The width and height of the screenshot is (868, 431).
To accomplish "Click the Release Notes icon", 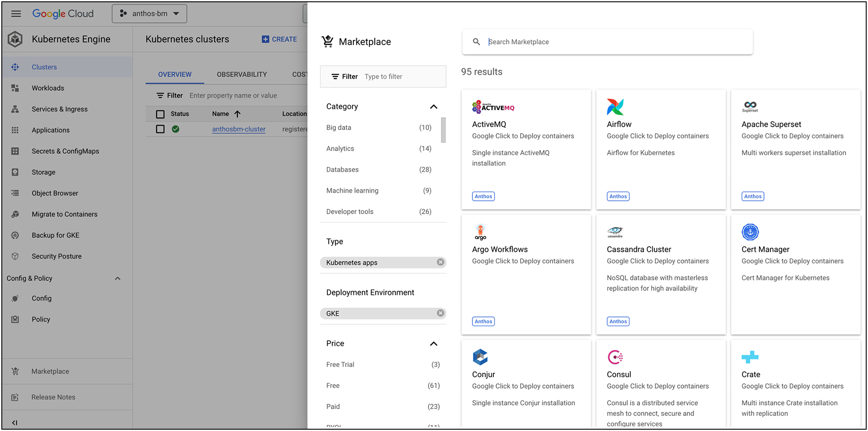I will click(x=15, y=397).
